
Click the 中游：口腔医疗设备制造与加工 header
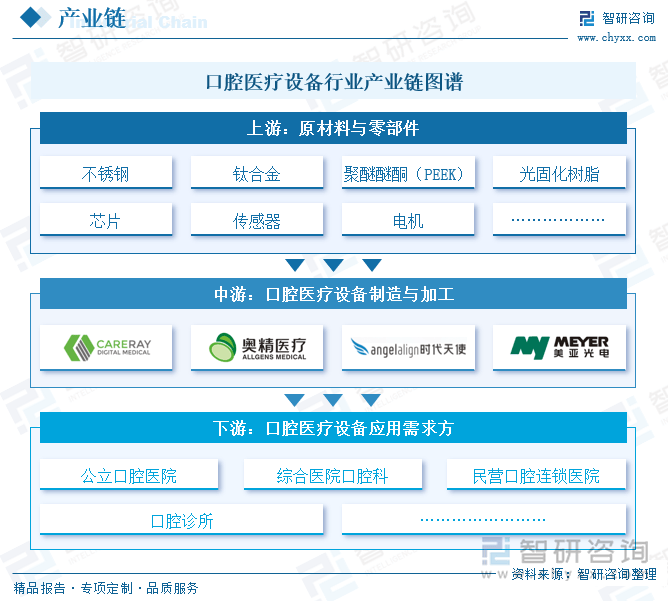point(333,294)
